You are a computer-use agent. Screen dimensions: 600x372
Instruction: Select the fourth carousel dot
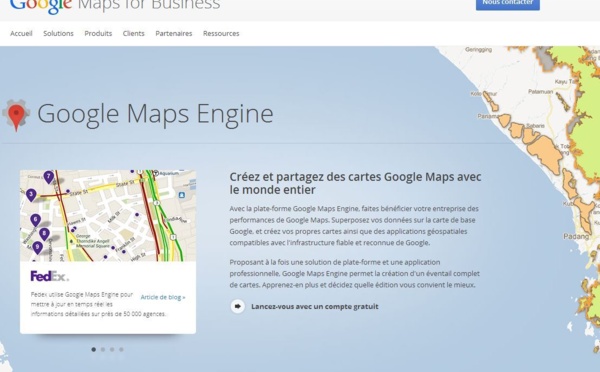pyautogui.click(x=121, y=349)
